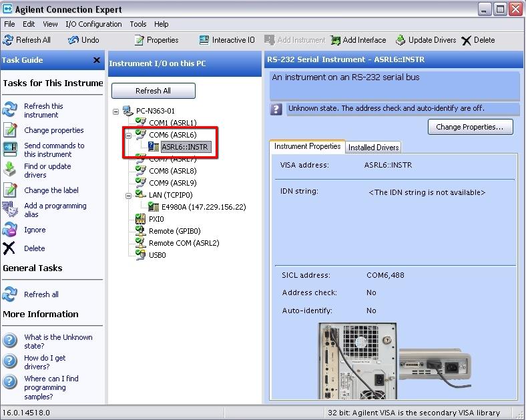Click the Ignore task link
The image size is (526, 420).
[35, 230]
